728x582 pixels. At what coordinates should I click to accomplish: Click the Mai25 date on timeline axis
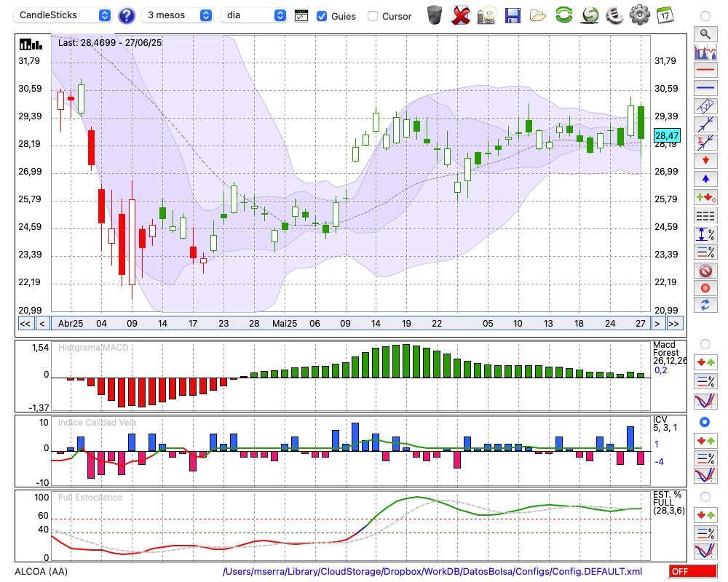click(x=284, y=324)
